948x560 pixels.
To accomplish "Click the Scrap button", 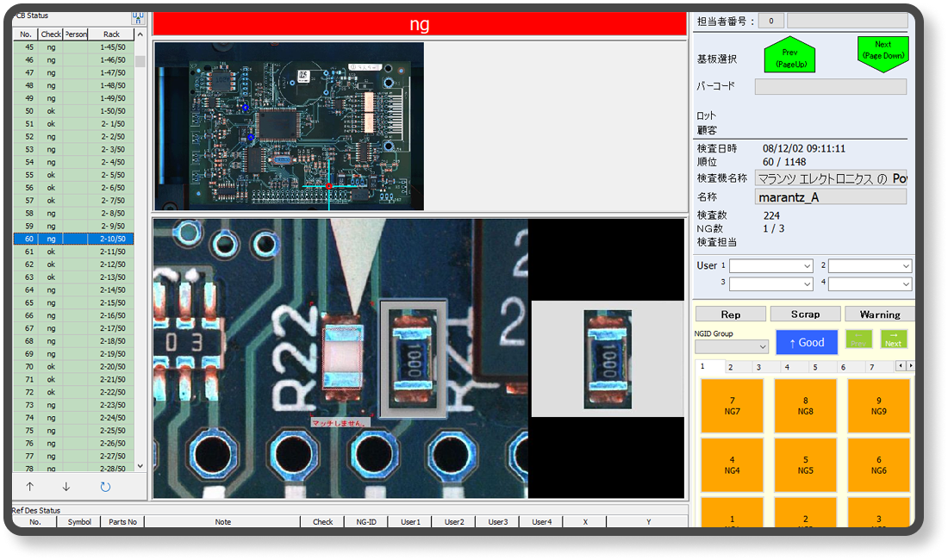I will click(804, 314).
